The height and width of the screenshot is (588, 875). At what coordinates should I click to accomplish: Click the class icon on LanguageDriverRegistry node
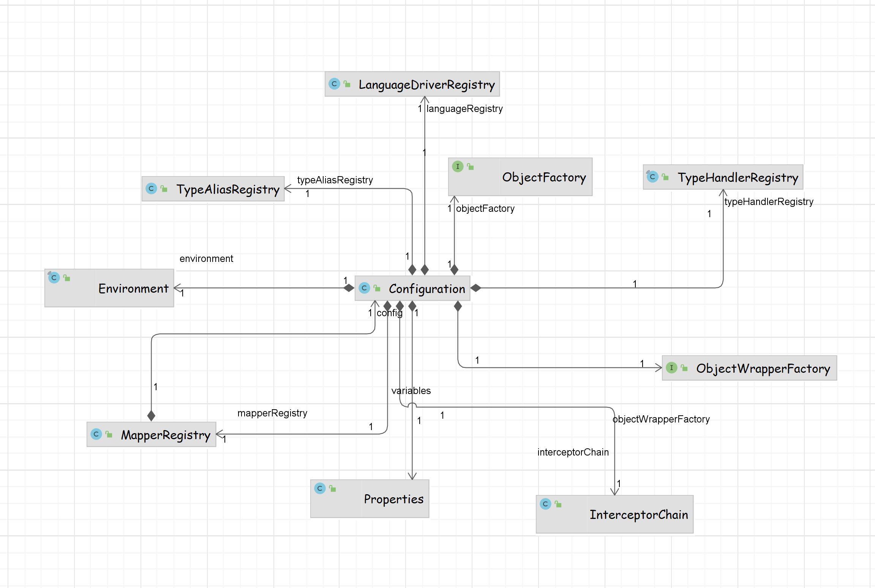tap(334, 84)
